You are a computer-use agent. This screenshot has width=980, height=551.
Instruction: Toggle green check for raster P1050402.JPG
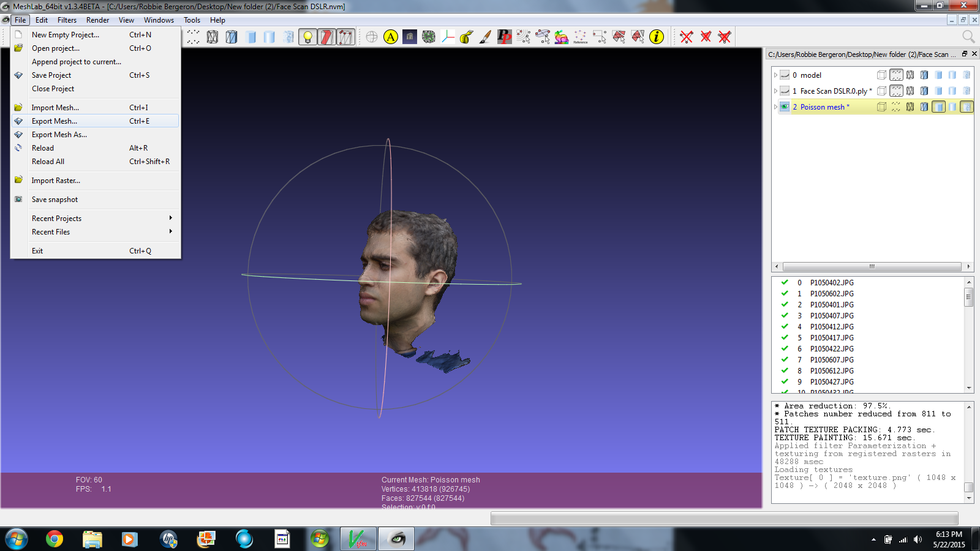[x=785, y=282]
